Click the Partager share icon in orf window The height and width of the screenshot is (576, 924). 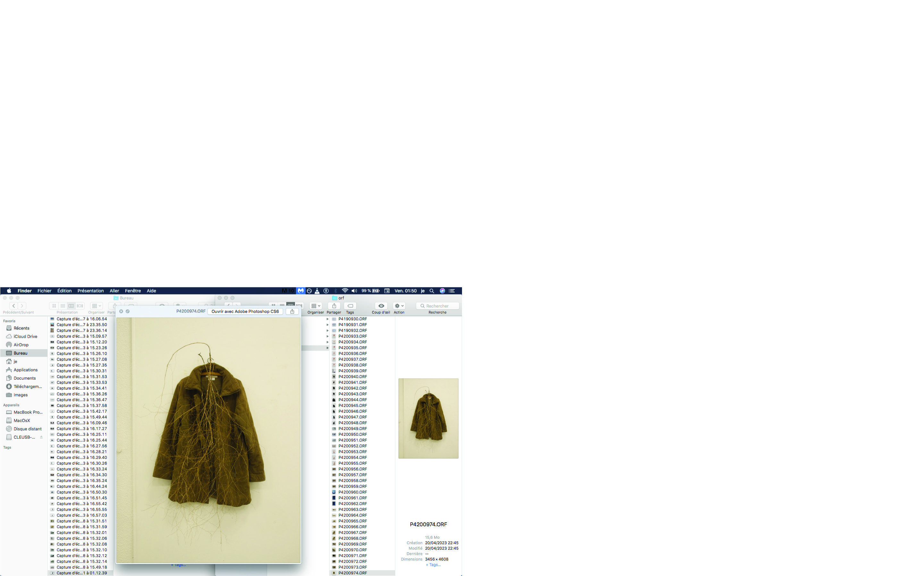point(333,306)
